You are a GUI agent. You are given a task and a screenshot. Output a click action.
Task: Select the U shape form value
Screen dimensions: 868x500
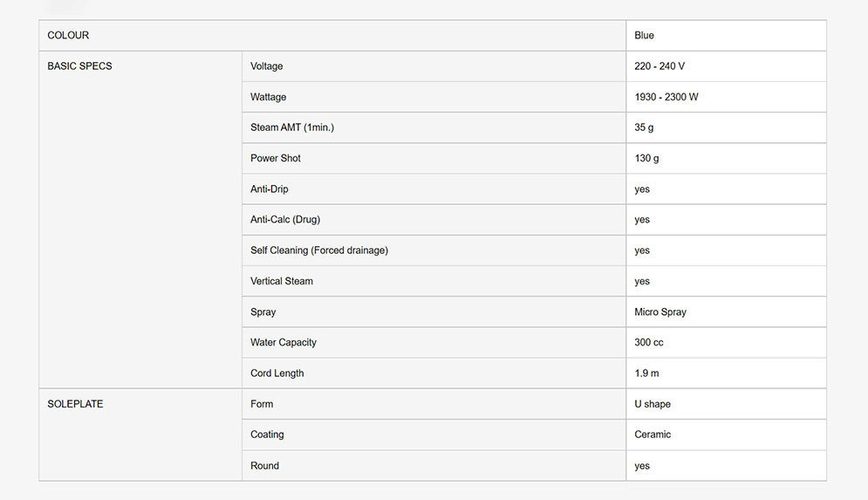click(653, 404)
